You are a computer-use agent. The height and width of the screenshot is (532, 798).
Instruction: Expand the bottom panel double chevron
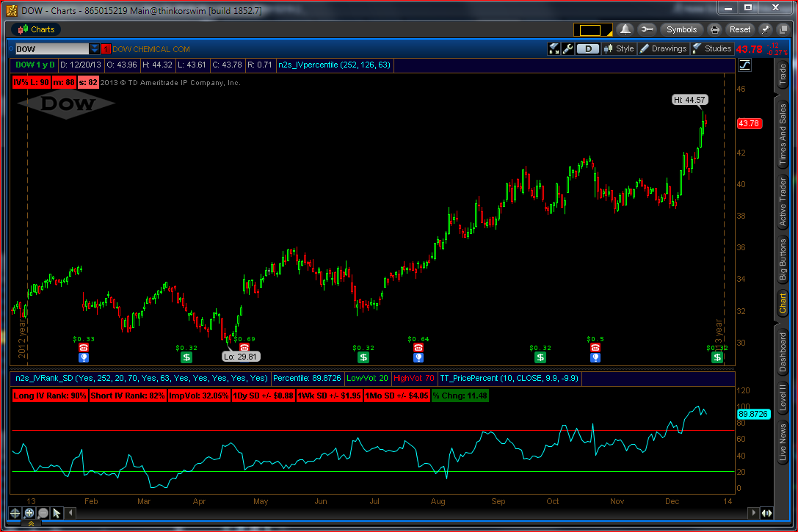[31, 524]
